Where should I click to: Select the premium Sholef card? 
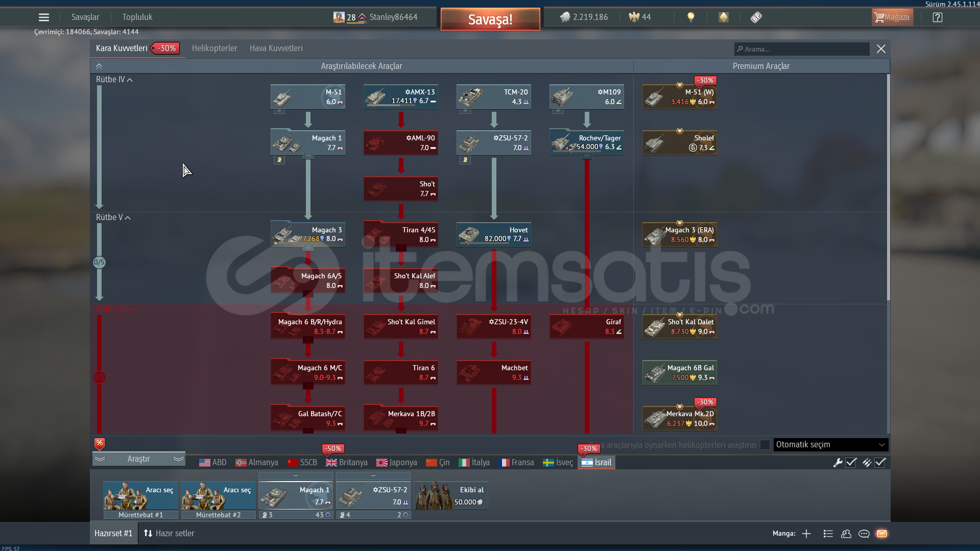tap(680, 142)
